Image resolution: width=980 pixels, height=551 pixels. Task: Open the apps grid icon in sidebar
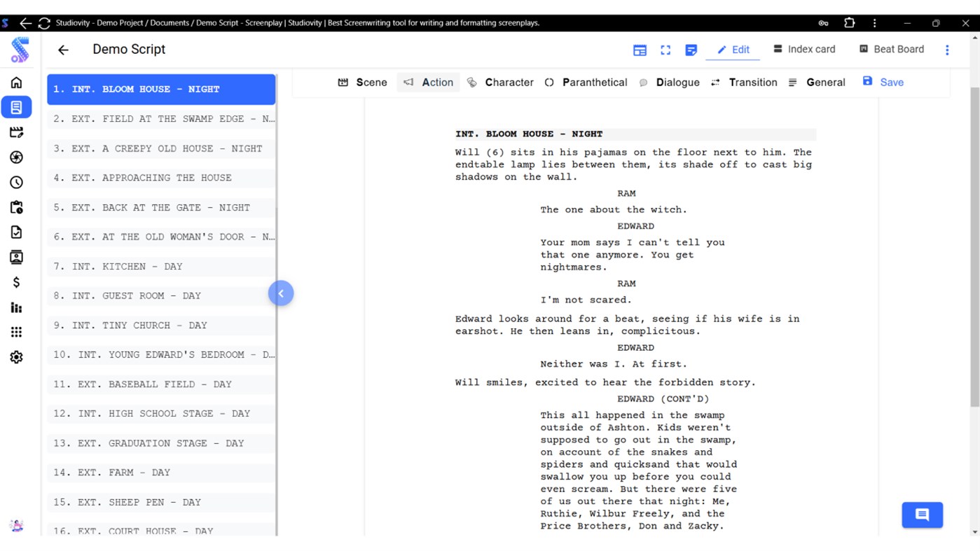(x=16, y=332)
